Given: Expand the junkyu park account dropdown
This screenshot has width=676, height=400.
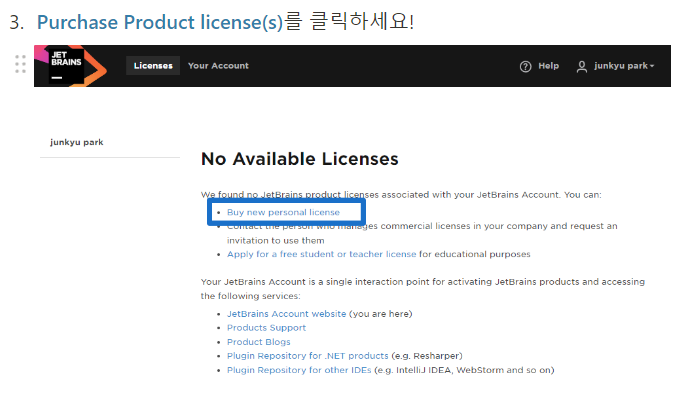Looking at the screenshot, I should (x=624, y=66).
